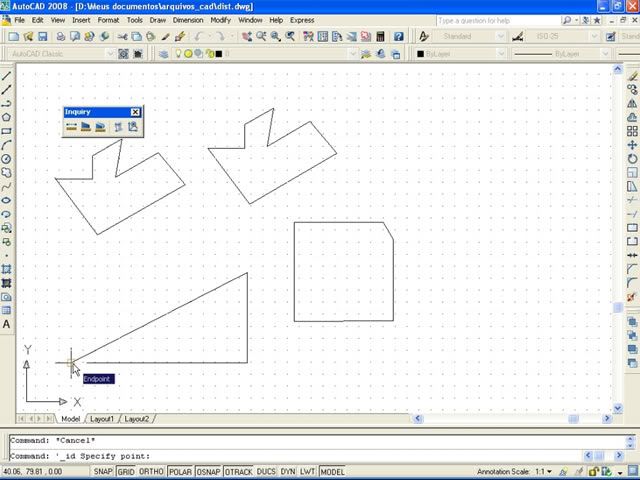Toggle DUCS in status bar
Screen dimensions: 640x480
(266, 472)
